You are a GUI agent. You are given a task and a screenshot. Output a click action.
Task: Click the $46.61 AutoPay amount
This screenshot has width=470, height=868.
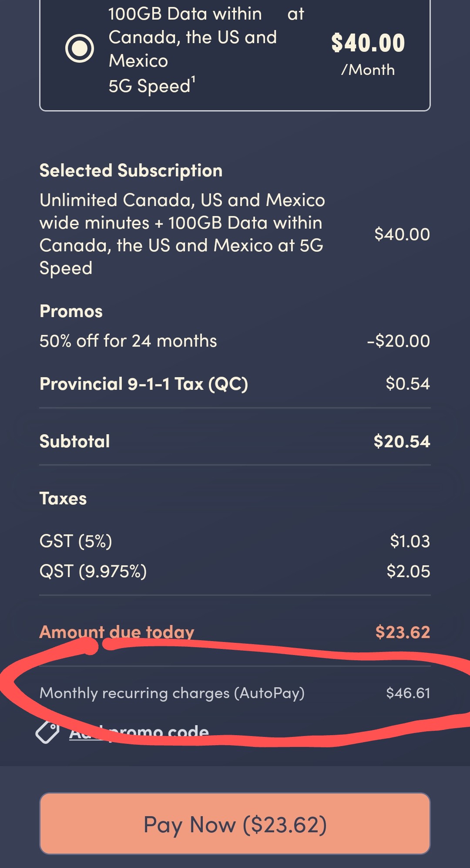tap(407, 692)
